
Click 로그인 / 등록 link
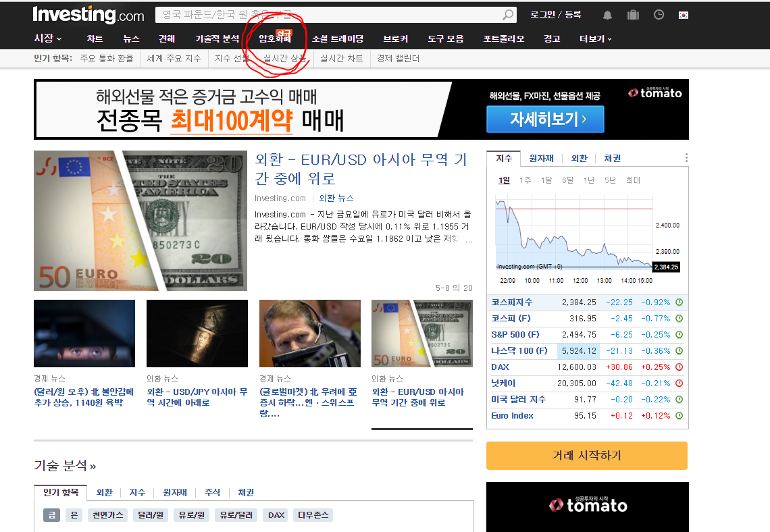click(555, 15)
